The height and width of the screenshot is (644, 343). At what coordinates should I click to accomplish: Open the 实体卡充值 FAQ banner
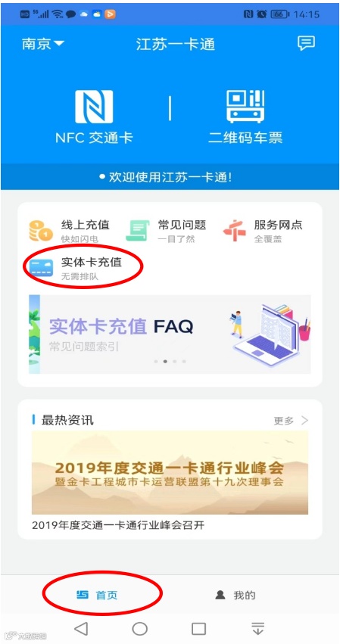coord(170,334)
